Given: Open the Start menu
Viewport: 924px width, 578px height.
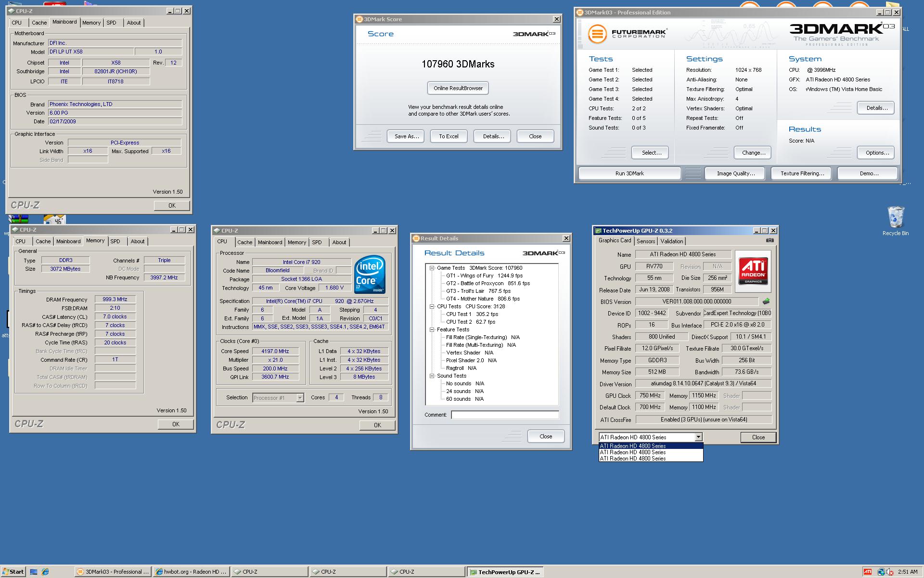Looking at the screenshot, I should pyautogui.click(x=13, y=572).
